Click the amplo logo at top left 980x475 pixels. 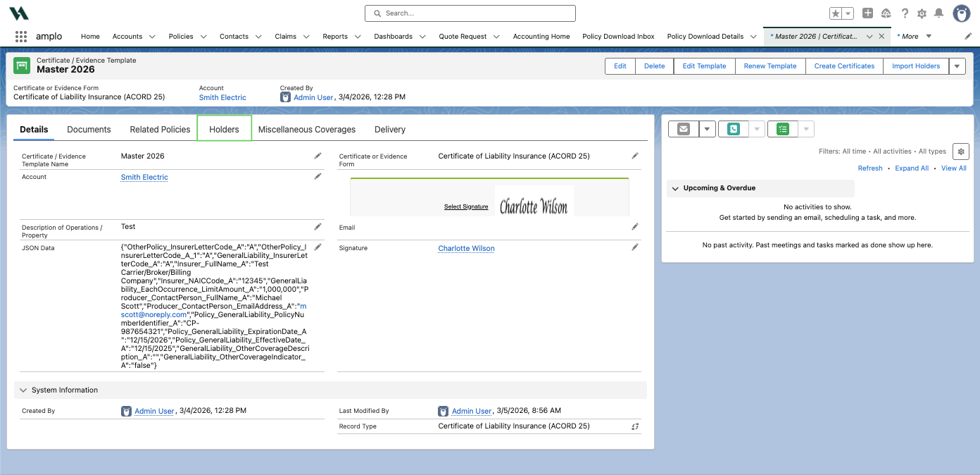coord(19,13)
